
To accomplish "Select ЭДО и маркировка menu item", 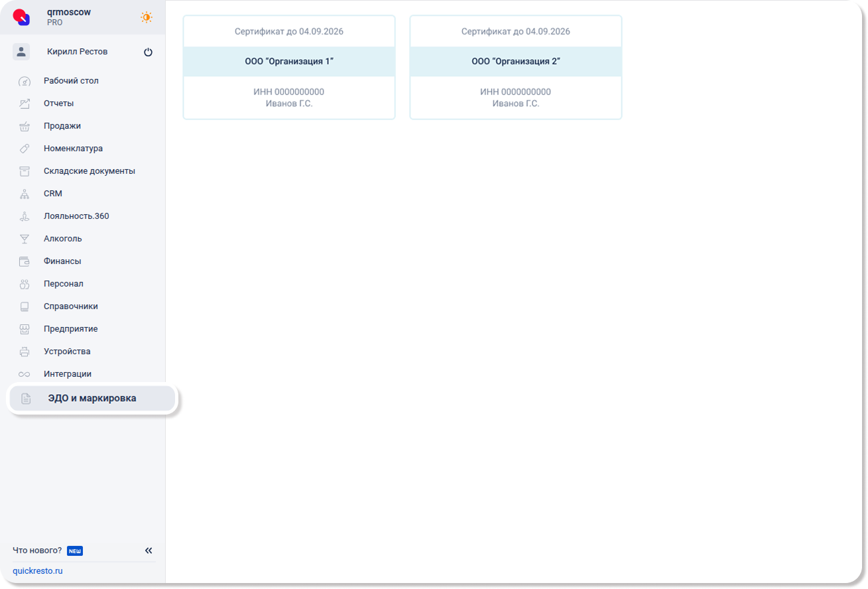I will pyautogui.click(x=92, y=399).
